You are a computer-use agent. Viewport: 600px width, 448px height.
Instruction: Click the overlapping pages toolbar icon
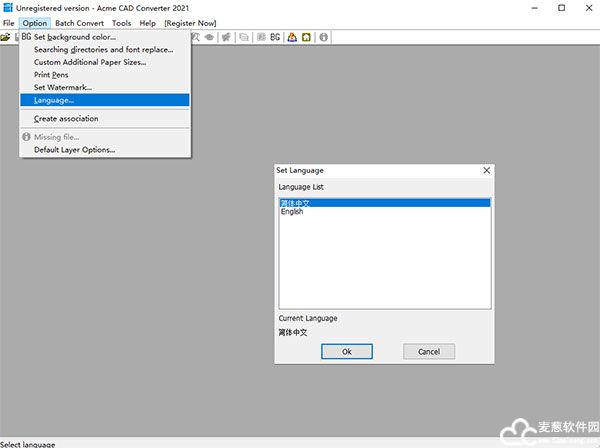pos(244,37)
